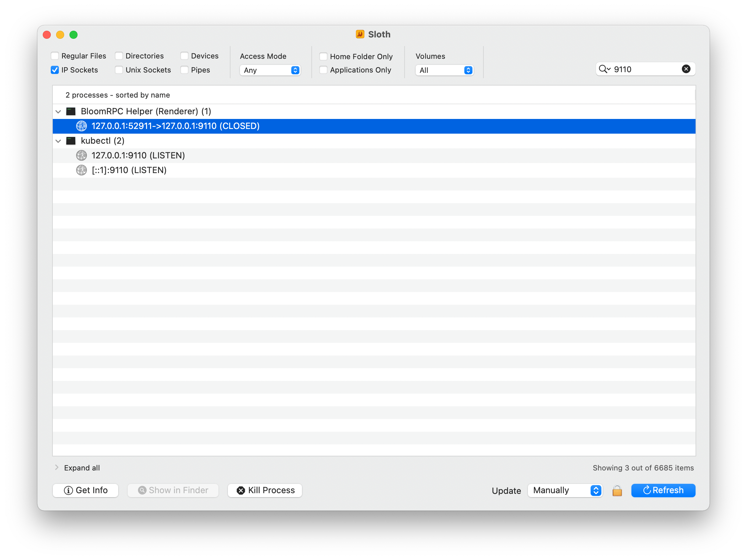Enable the Devices checkbox
The image size is (747, 560).
coord(184,56)
